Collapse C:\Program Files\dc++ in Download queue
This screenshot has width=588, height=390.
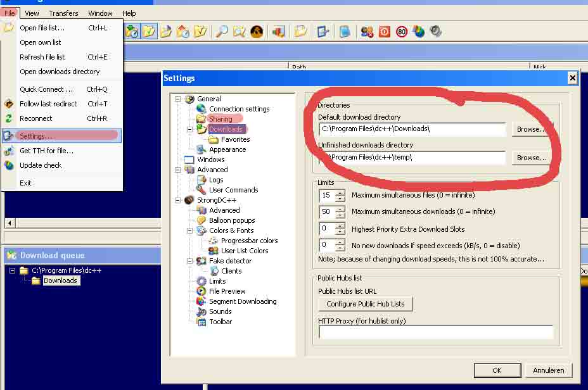(13, 270)
